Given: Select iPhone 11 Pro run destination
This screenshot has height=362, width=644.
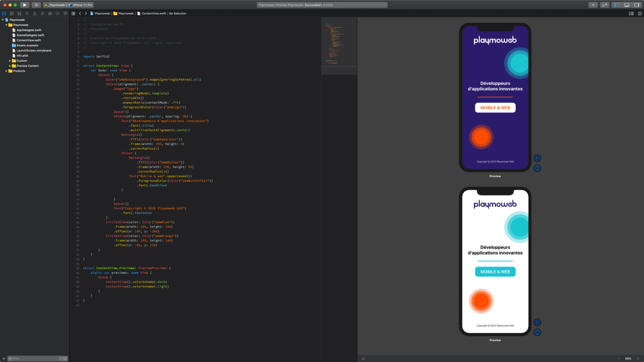Looking at the screenshot, I should (80, 5).
